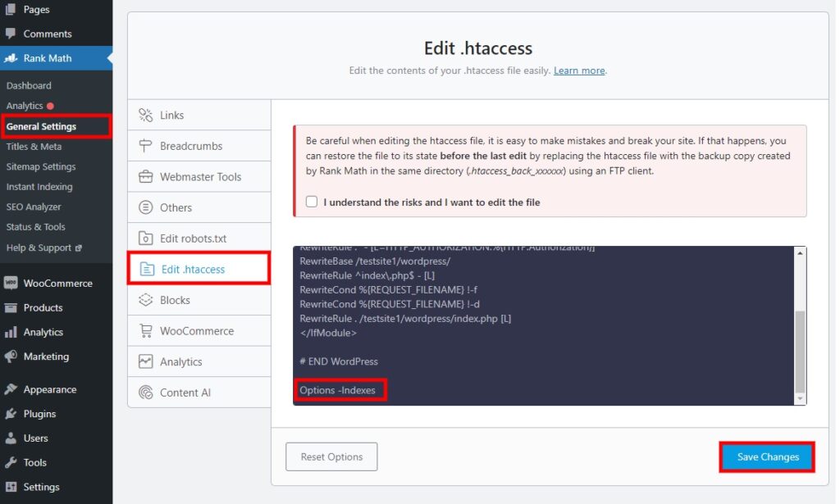This screenshot has width=840, height=504.
Task: Click 'RewriteCond %{REQUEST_FILENAME} !-f' line
Action: click(x=388, y=289)
